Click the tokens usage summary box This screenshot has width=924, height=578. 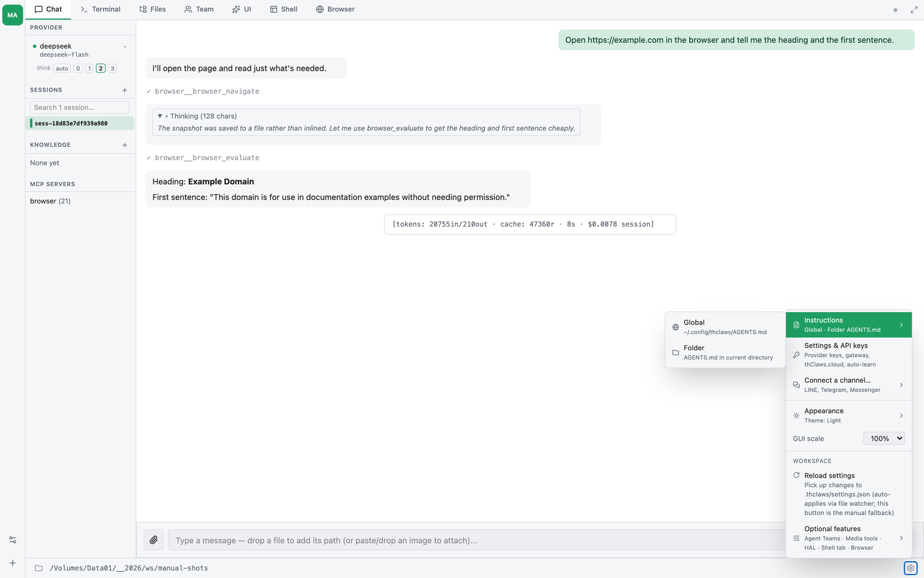pyautogui.click(x=530, y=224)
